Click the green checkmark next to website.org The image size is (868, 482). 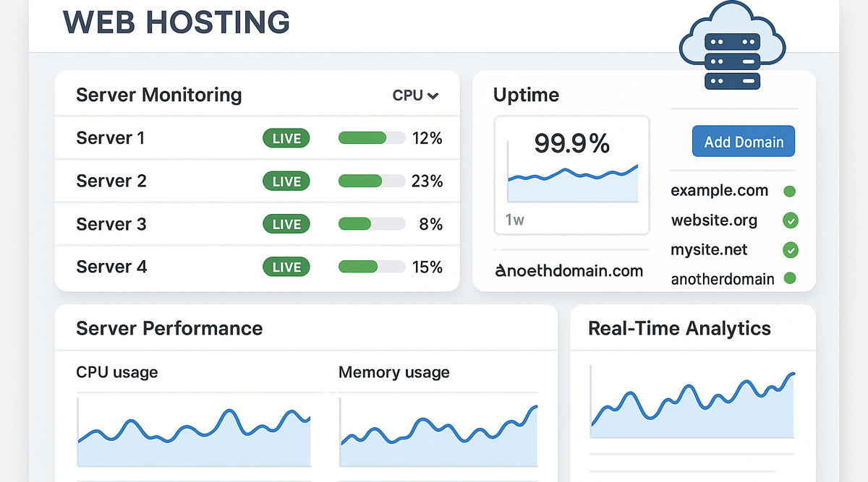tap(791, 220)
